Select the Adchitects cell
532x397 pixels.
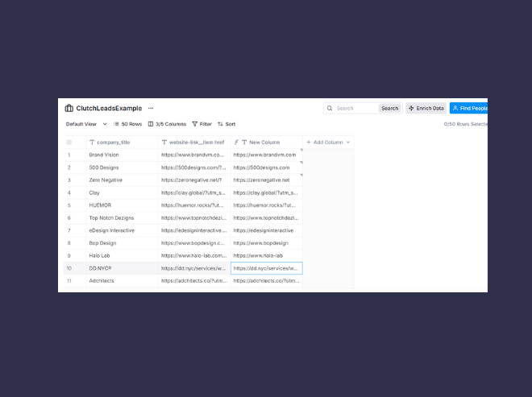tap(123, 281)
